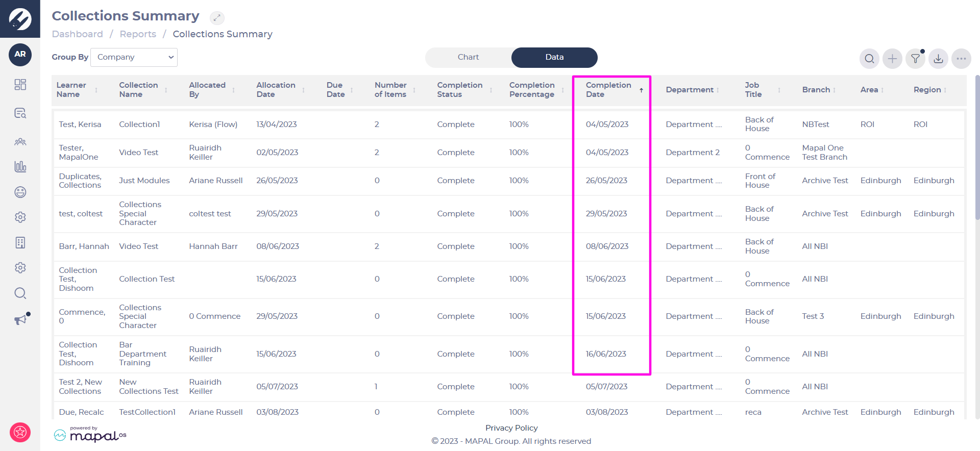This screenshot has width=980, height=451.
Task: Click 'Kerisa (Flow)' allocated by cell
Action: pos(213,124)
